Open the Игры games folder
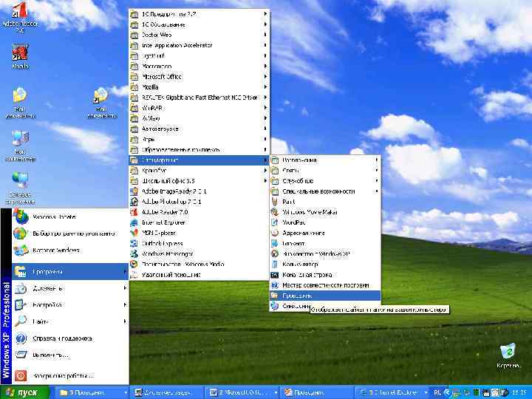532x399 pixels. [199, 140]
